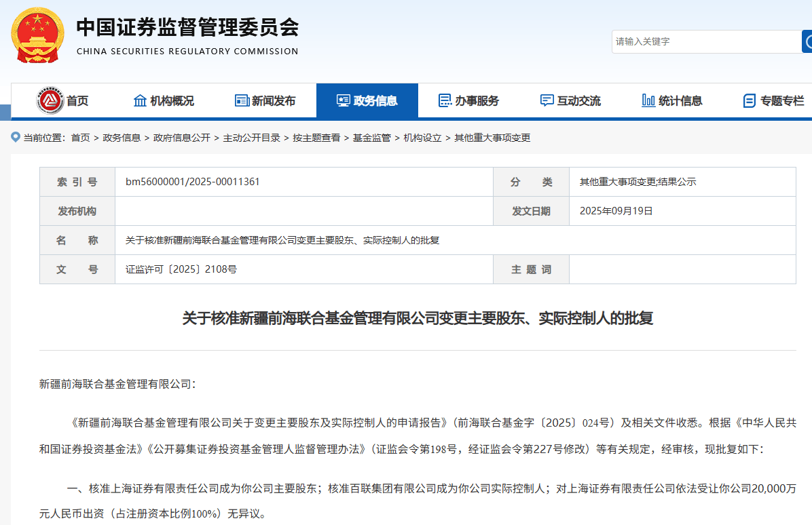812x525 pixels.
Task: Open the 统计信息 menu item
Action: click(x=672, y=100)
